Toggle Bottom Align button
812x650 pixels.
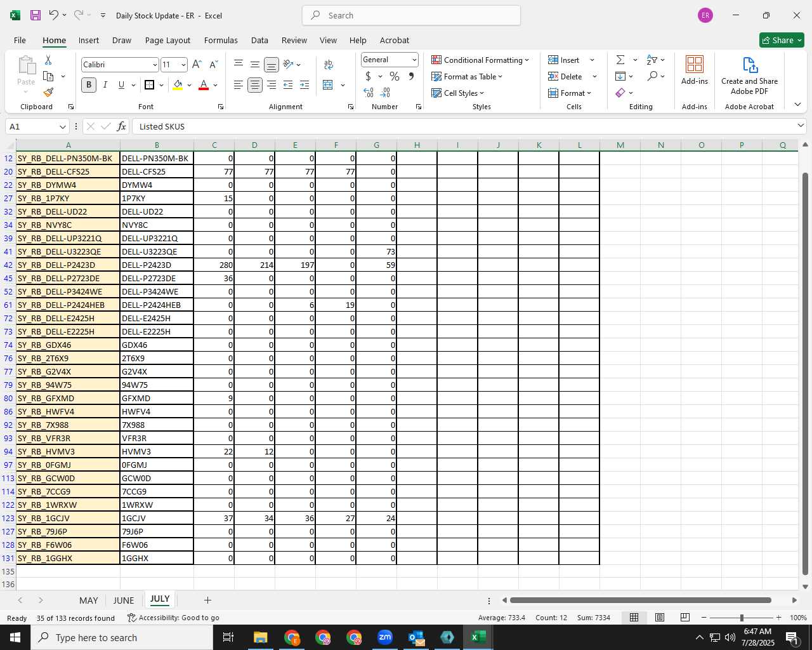[272, 64]
